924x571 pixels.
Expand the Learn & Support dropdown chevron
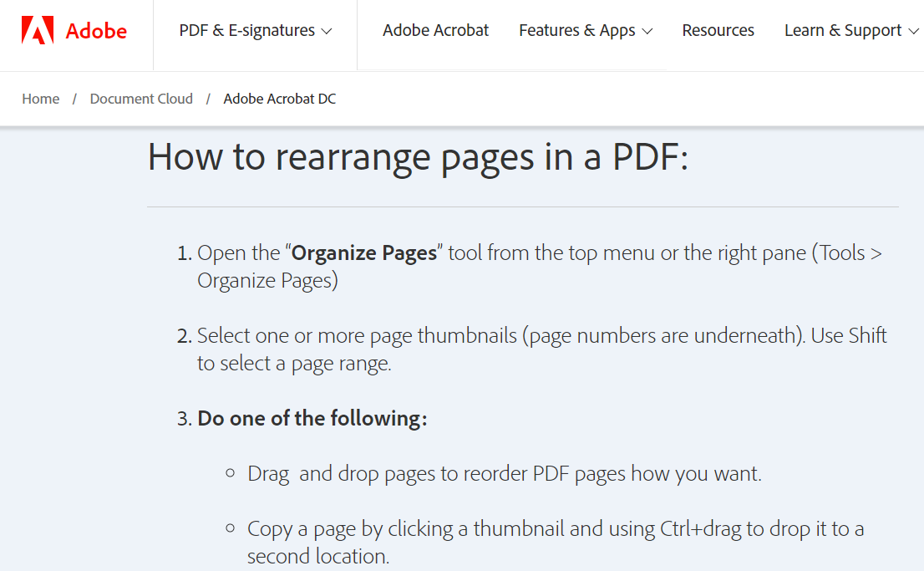pyautogui.click(x=914, y=32)
